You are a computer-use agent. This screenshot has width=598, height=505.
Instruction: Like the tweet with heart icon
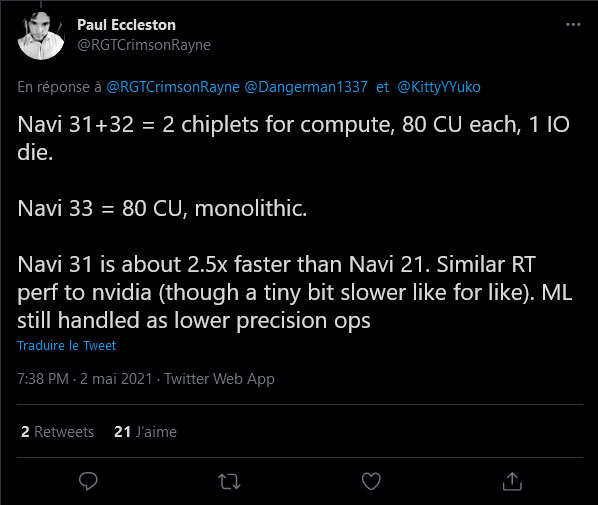371,481
